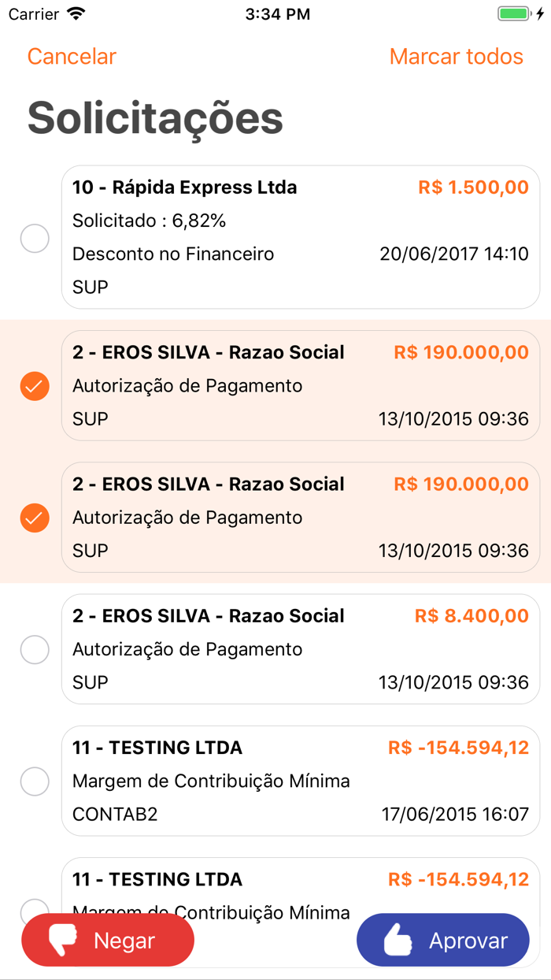Check the TESTING LTDA request dated 17/06/2015
The width and height of the screenshot is (551, 980).
click(34, 781)
